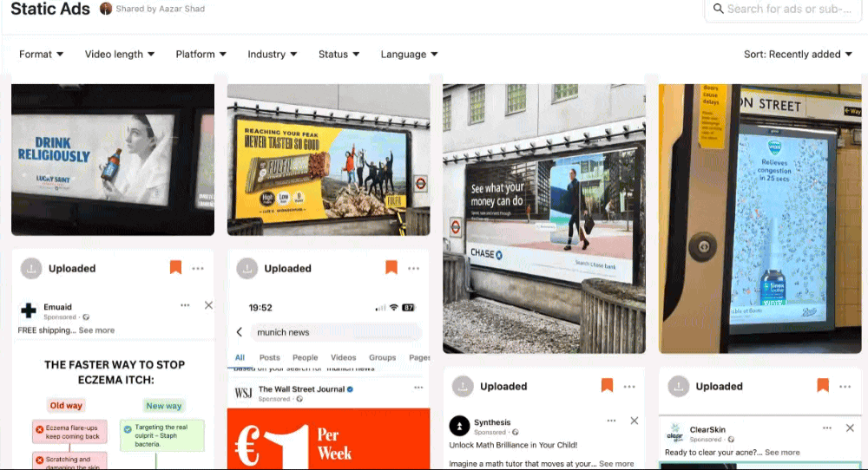
Task: Open card options menu above Emuaid ad
Action: coord(198,268)
